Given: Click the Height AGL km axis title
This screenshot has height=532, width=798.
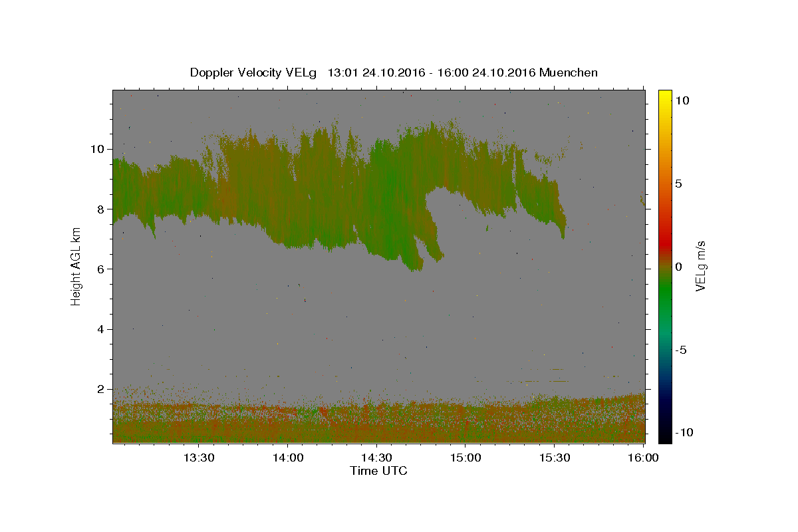Looking at the screenshot, I should pyautogui.click(x=76, y=266).
